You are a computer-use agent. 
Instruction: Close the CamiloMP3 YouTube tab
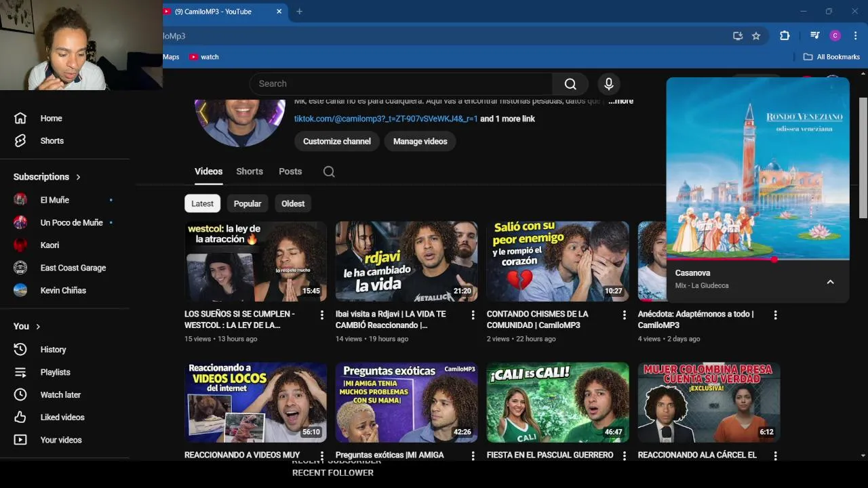pyautogui.click(x=279, y=12)
